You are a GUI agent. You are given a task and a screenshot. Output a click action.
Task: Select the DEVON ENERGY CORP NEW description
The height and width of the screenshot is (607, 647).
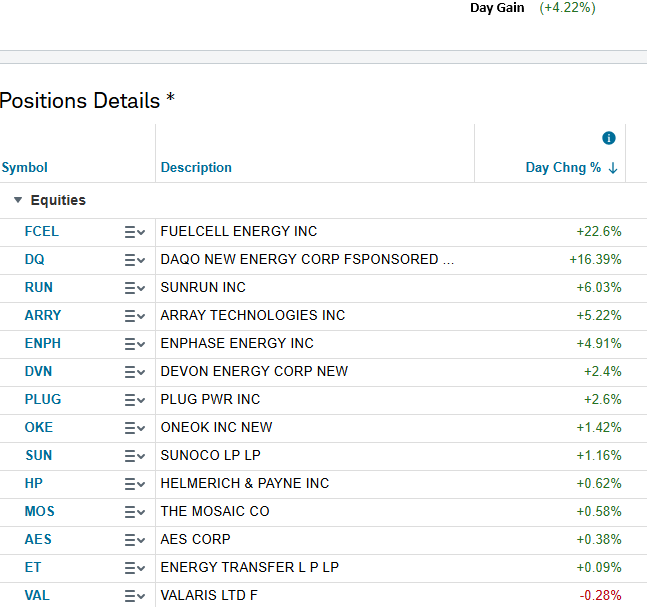[254, 371]
